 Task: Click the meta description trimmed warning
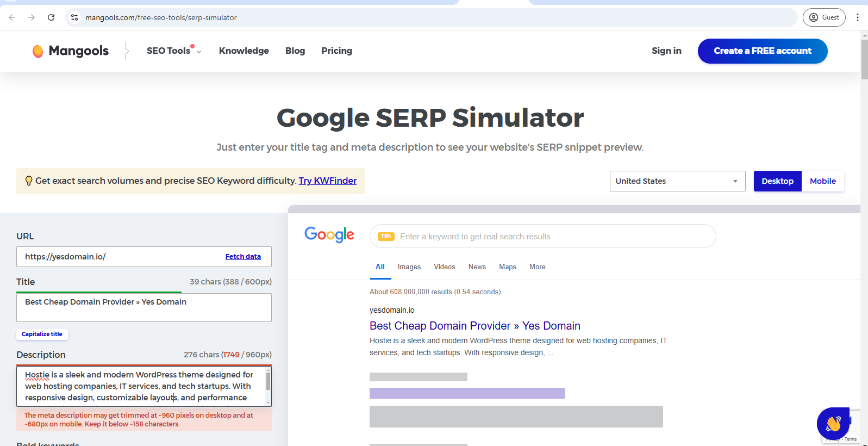[144, 419]
